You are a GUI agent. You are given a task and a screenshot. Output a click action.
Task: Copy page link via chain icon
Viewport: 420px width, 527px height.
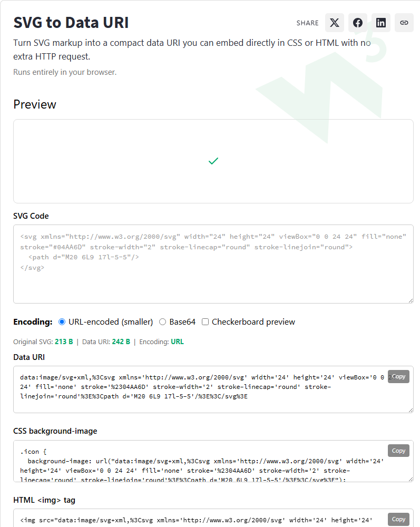tap(404, 23)
